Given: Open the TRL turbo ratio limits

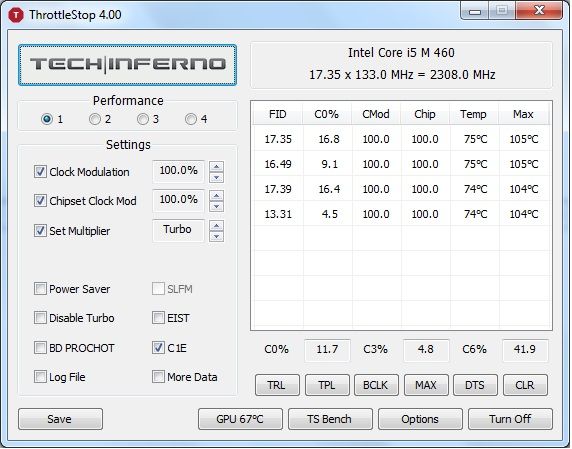Looking at the screenshot, I should [x=277, y=385].
